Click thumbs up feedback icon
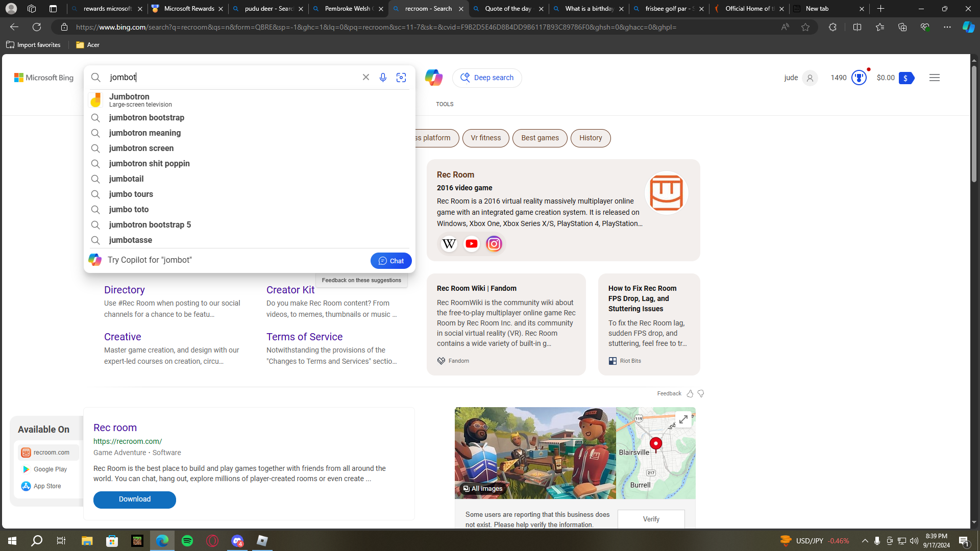The height and width of the screenshot is (551, 980). tap(690, 394)
